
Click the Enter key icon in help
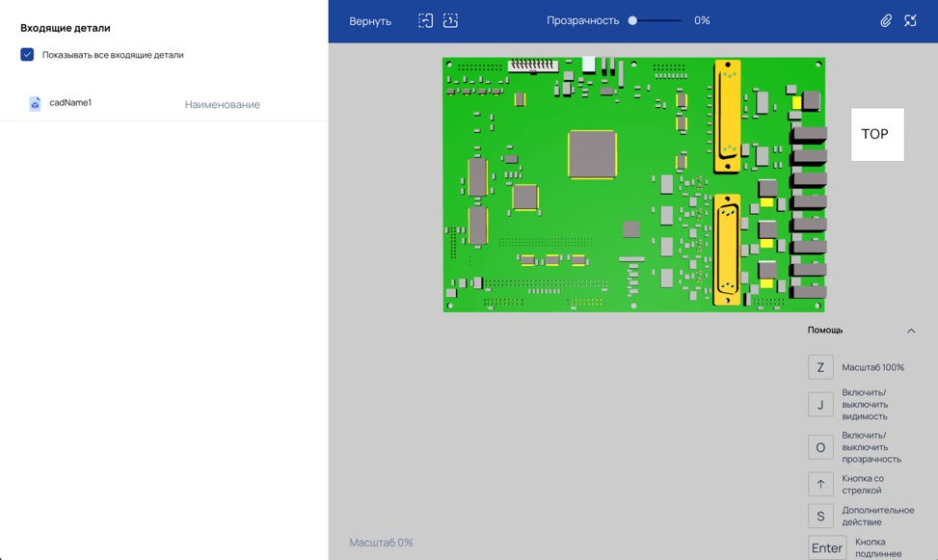click(x=827, y=547)
